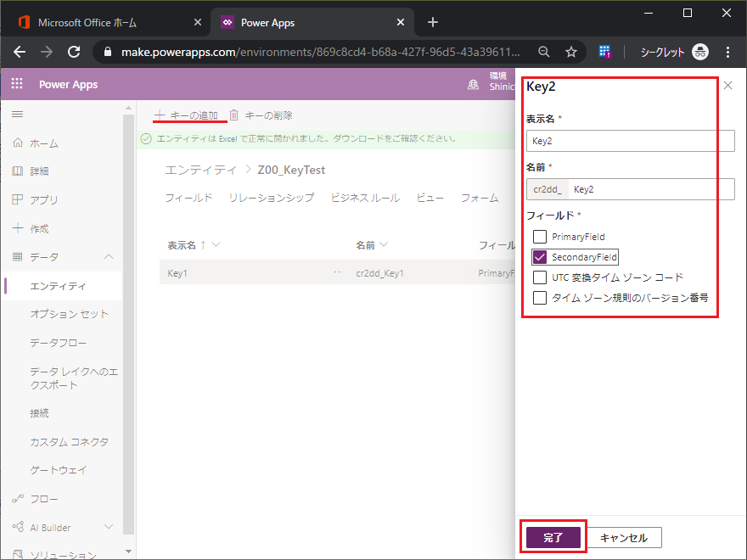Click the エンティティ breadcrumb link

pos(200,170)
